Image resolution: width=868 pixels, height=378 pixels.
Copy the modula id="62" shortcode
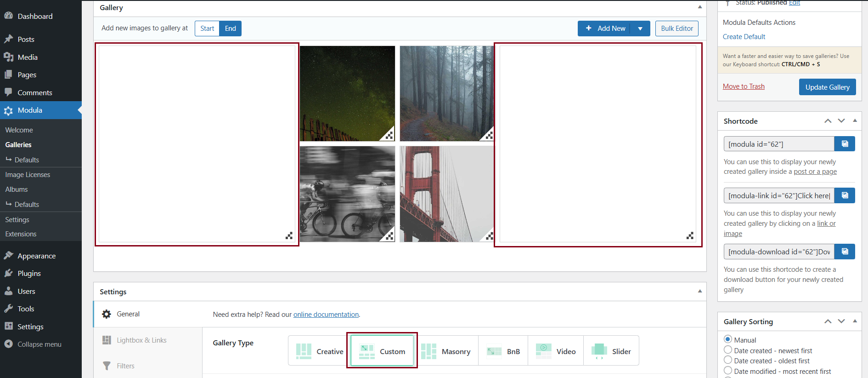pyautogui.click(x=844, y=144)
